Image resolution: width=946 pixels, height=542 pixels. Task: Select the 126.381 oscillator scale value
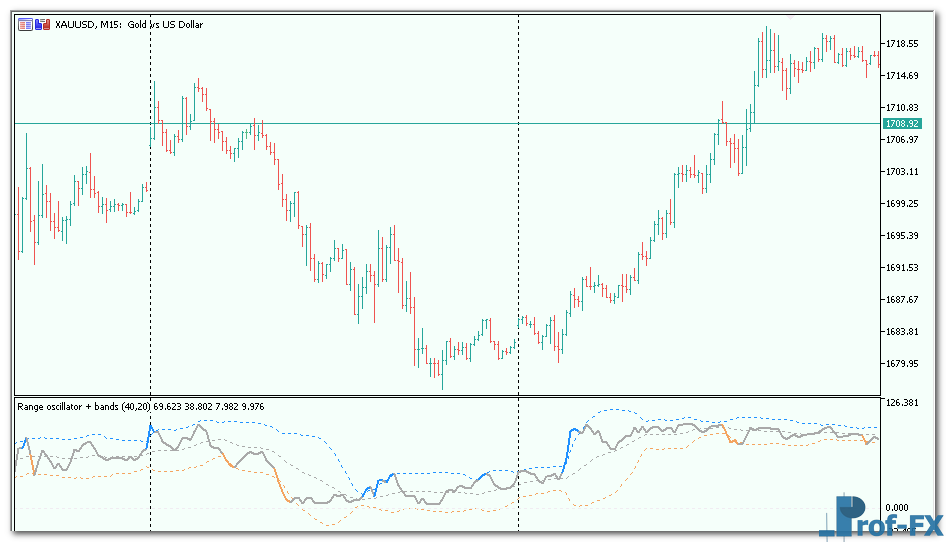click(x=902, y=403)
